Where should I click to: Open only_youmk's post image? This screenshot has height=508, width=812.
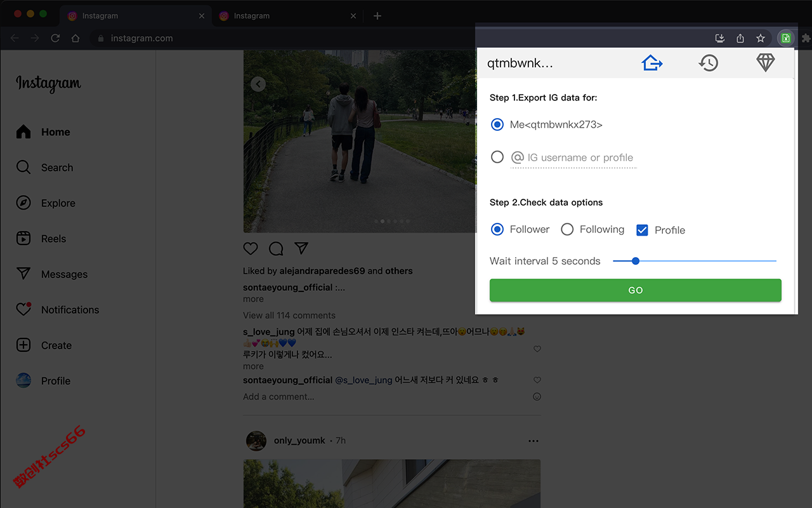[x=392, y=484]
